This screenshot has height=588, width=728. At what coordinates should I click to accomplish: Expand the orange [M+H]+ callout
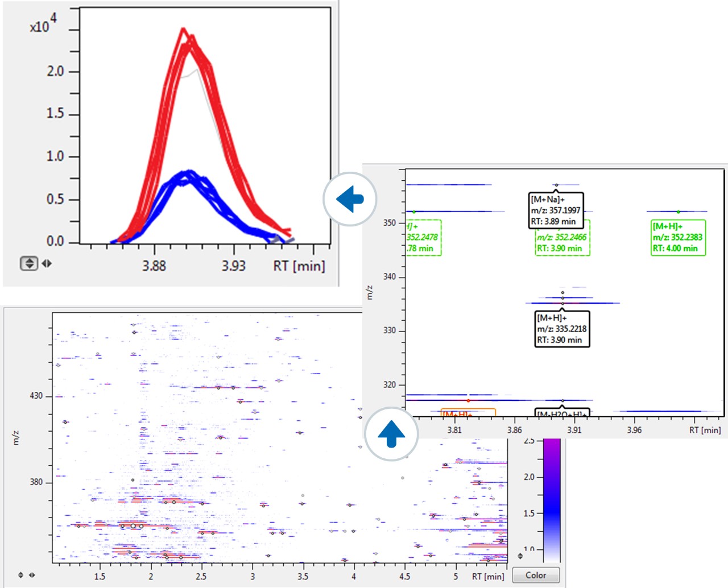[468, 412]
